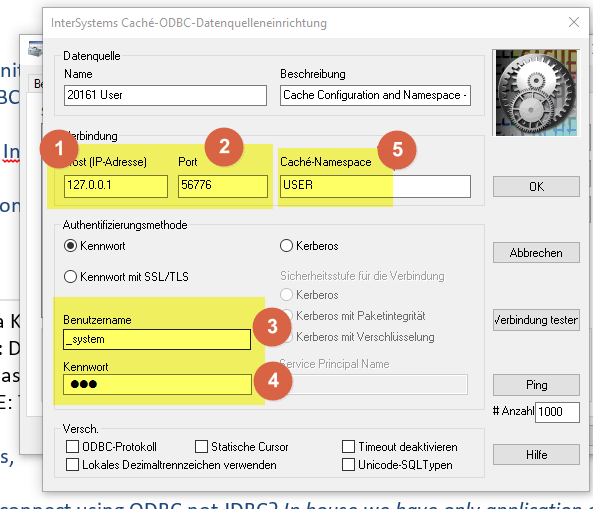The width and height of the screenshot is (593, 509).
Task: Check the Statische Cursor option
Action: click(201, 447)
